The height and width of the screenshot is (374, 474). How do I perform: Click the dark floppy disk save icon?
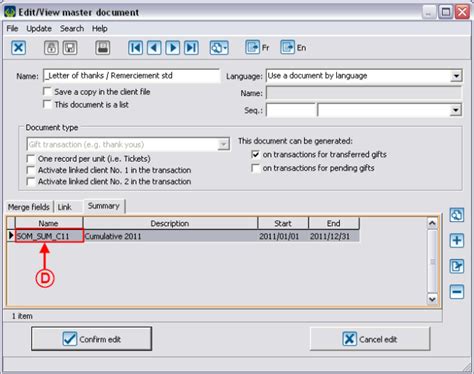click(x=103, y=48)
